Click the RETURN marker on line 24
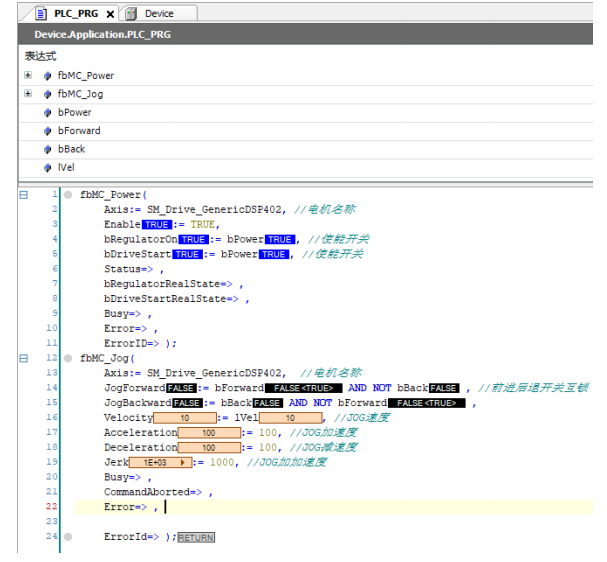Viewport: 607px width, 562px height. [x=196, y=538]
